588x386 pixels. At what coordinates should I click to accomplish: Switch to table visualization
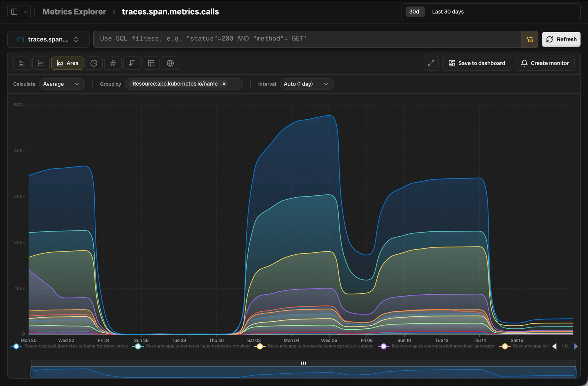point(151,63)
